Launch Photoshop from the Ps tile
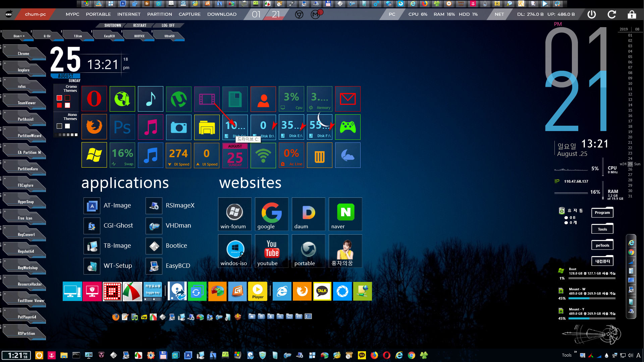This screenshot has height=362, width=644. click(122, 127)
